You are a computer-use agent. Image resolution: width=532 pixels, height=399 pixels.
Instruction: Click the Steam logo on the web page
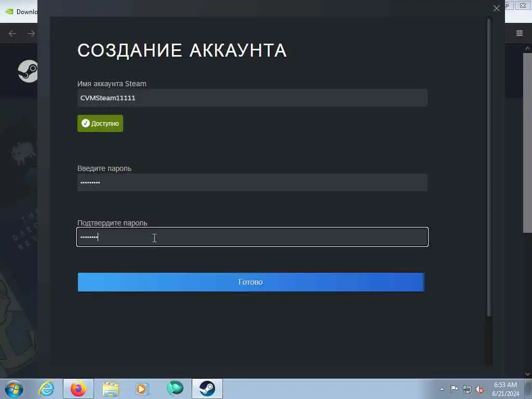click(28, 71)
